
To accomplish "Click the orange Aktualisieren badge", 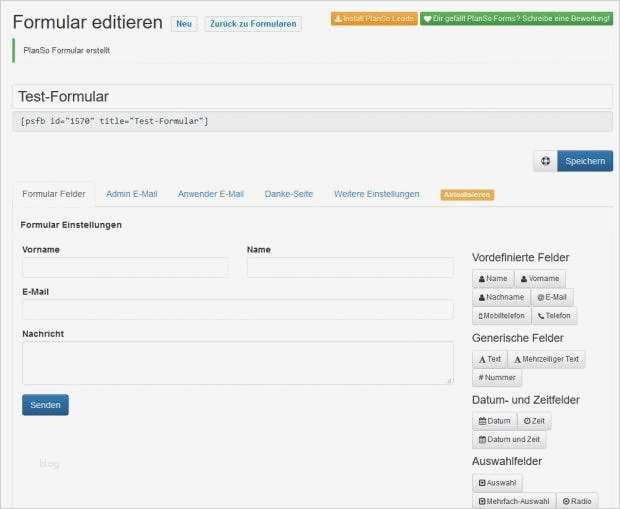I will [x=467, y=195].
